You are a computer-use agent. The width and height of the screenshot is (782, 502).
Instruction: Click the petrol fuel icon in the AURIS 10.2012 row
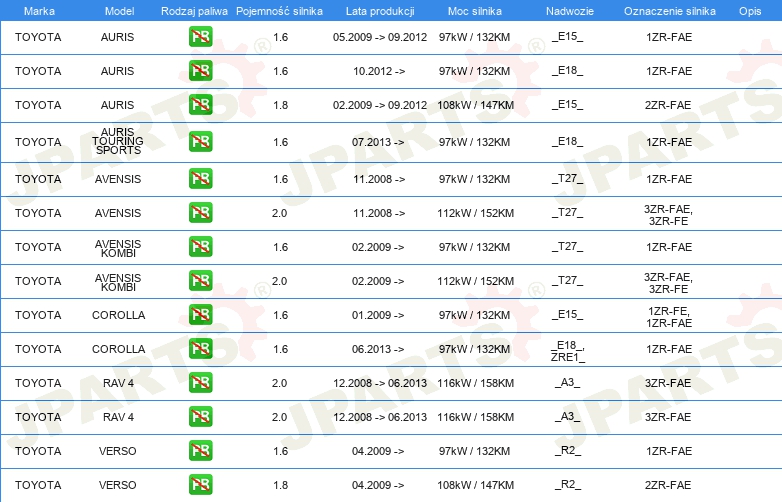(200, 71)
